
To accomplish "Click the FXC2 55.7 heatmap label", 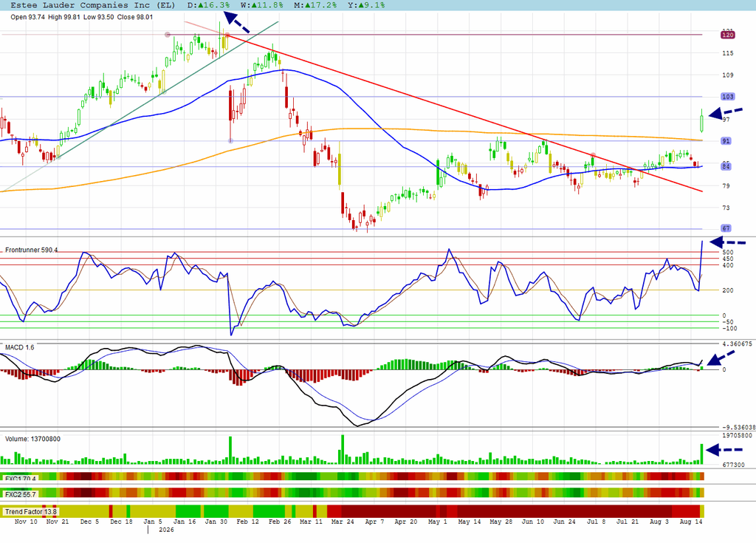I will click(x=20, y=495).
